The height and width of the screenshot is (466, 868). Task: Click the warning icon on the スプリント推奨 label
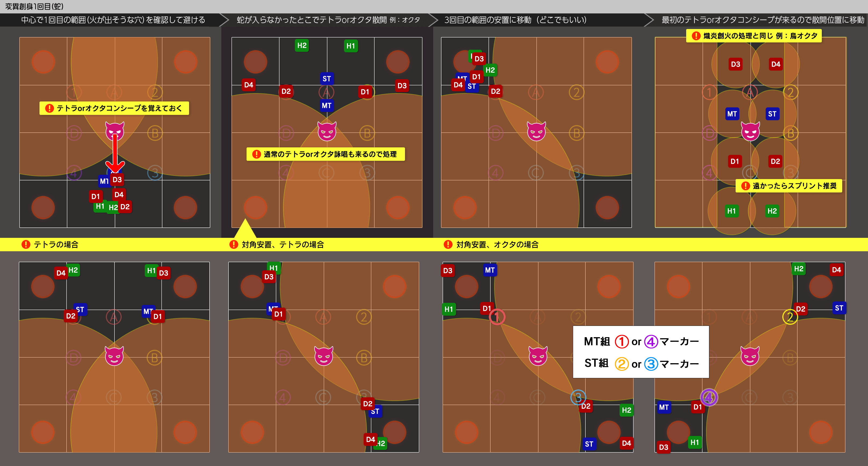tap(745, 186)
